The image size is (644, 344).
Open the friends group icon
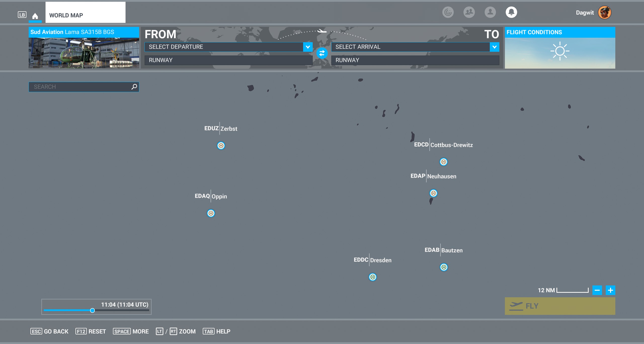coord(469,12)
